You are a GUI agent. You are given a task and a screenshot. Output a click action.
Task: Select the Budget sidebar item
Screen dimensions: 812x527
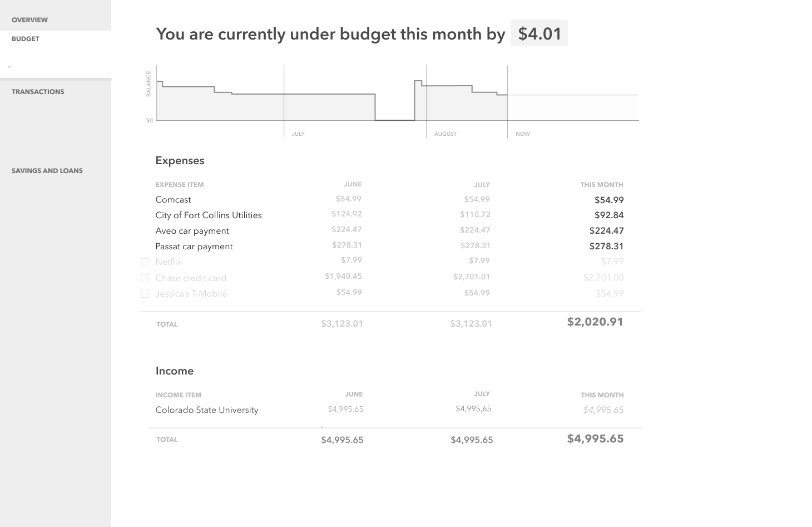tap(26, 39)
